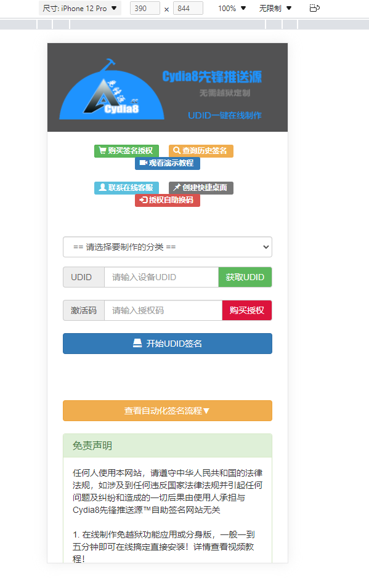Viewport: 369px width, 588px height.
Task: Click the Cydia8先锋推送源 banner title
Action: (212, 76)
